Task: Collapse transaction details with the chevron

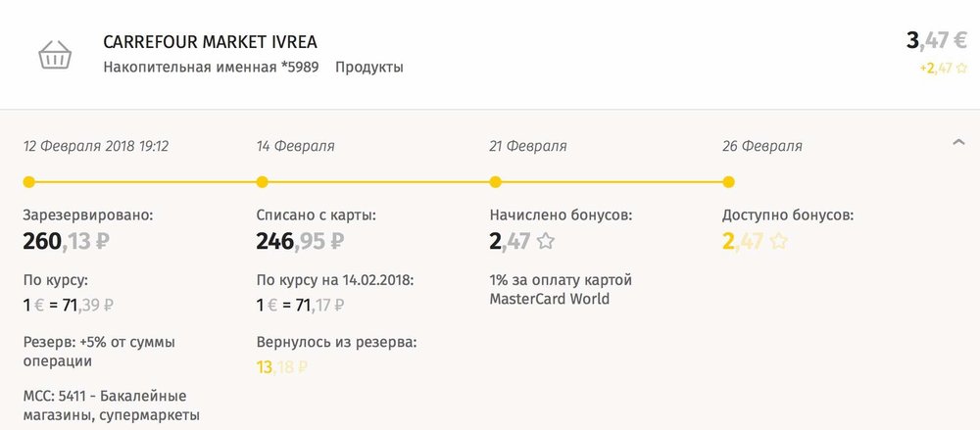Action: tap(958, 142)
